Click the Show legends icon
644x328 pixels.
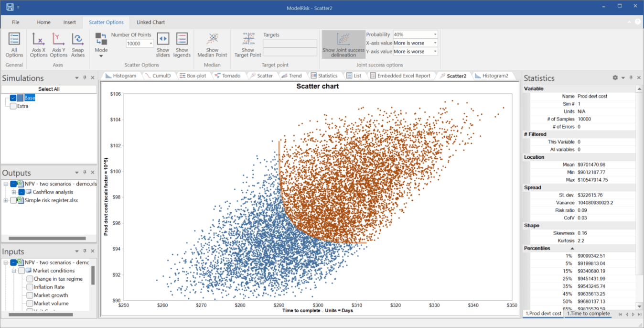tap(182, 44)
